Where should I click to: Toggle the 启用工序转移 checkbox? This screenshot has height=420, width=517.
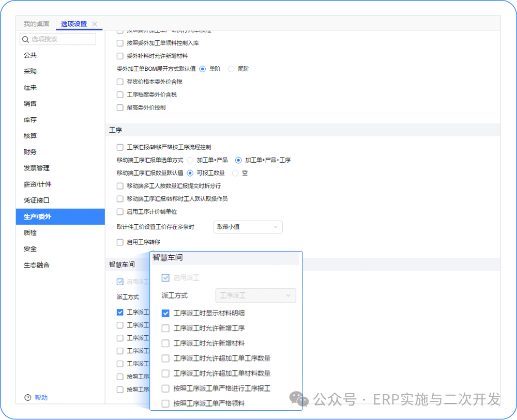[x=120, y=242]
